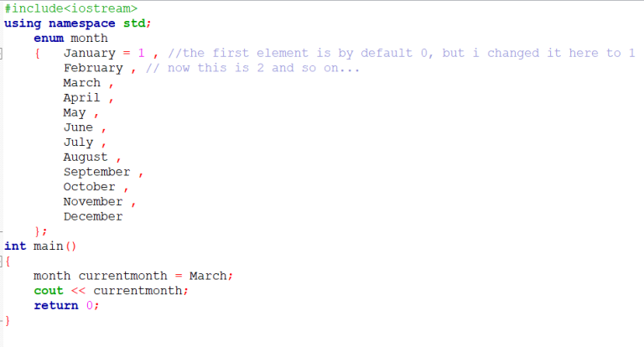Click the int keyword before main

click(15, 246)
